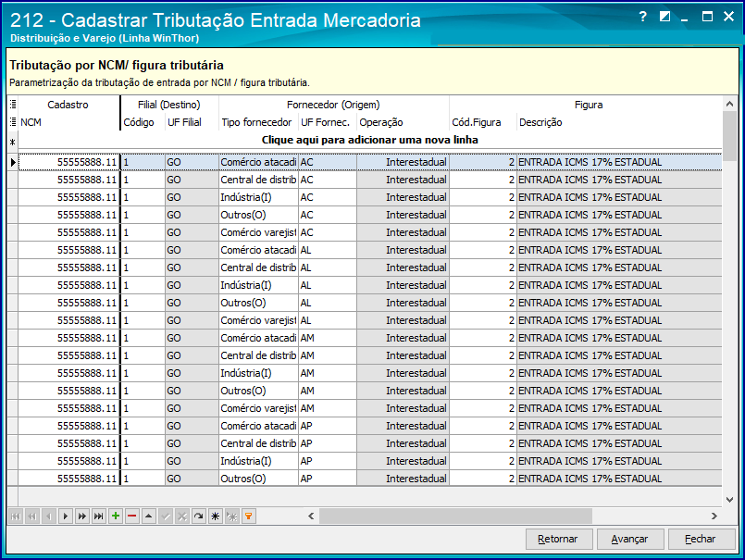The width and height of the screenshot is (745, 560).
Task: Click the horizontal scrollbar thumb
Action: point(455,516)
